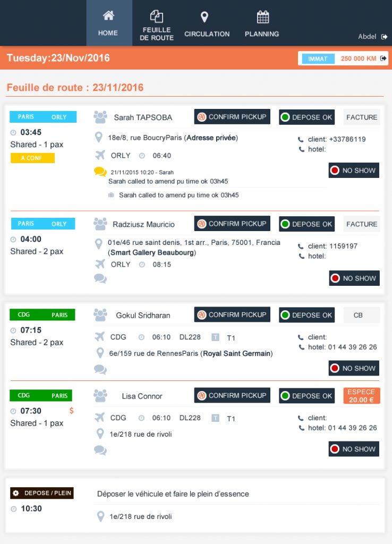Open the Planning tab
The height and width of the screenshot is (544, 392).
pyautogui.click(x=262, y=24)
